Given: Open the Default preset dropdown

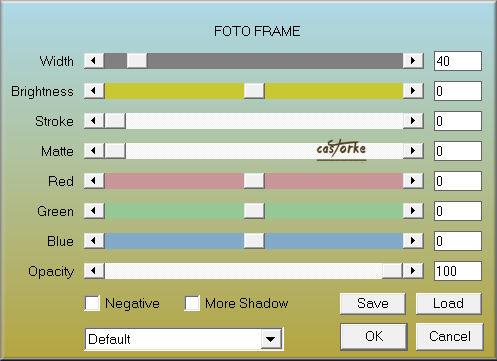Looking at the screenshot, I should pyautogui.click(x=271, y=339).
